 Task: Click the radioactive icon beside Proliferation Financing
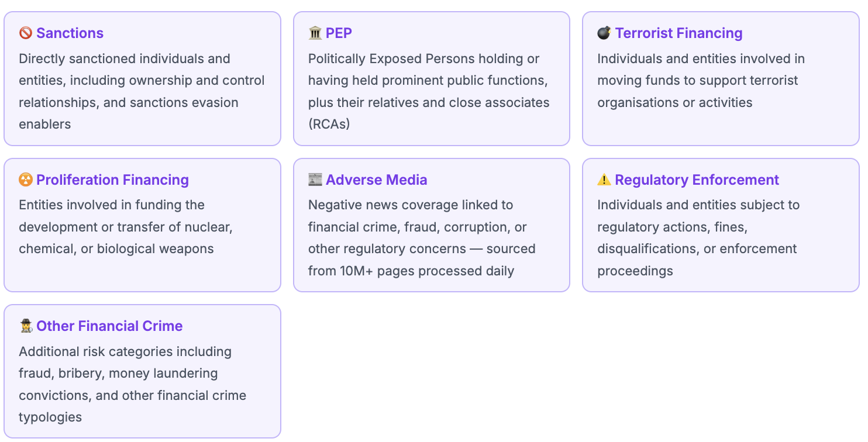click(26, 179)
